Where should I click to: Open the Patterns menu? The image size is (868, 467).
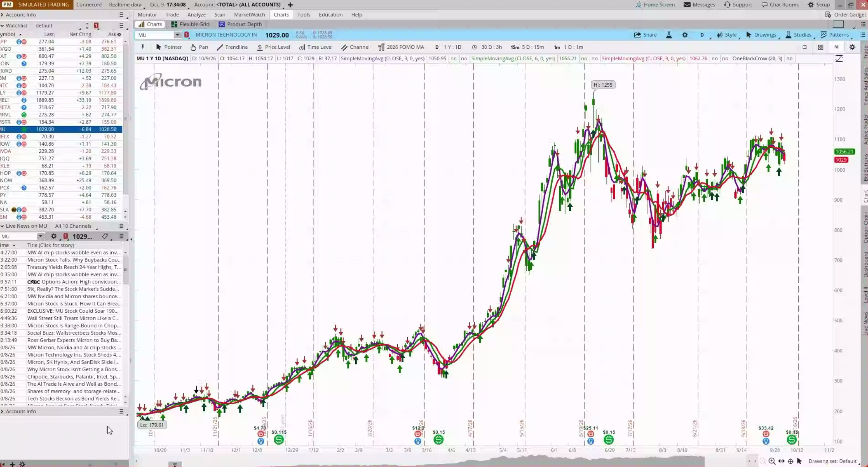(834, 35)
